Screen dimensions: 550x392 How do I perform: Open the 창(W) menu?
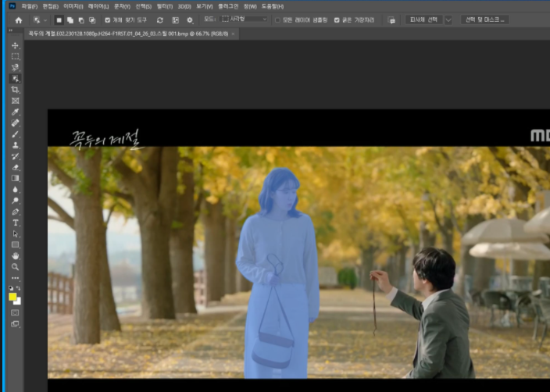250,6
